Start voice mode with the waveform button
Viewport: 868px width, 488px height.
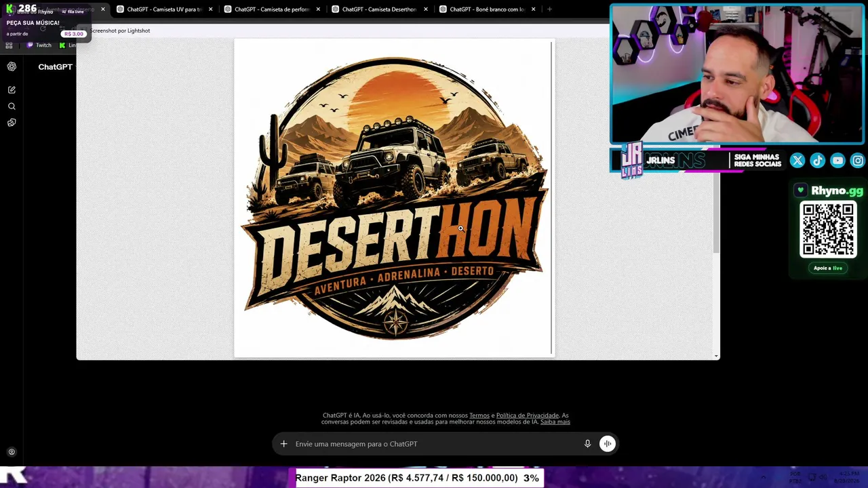(608, 444)
